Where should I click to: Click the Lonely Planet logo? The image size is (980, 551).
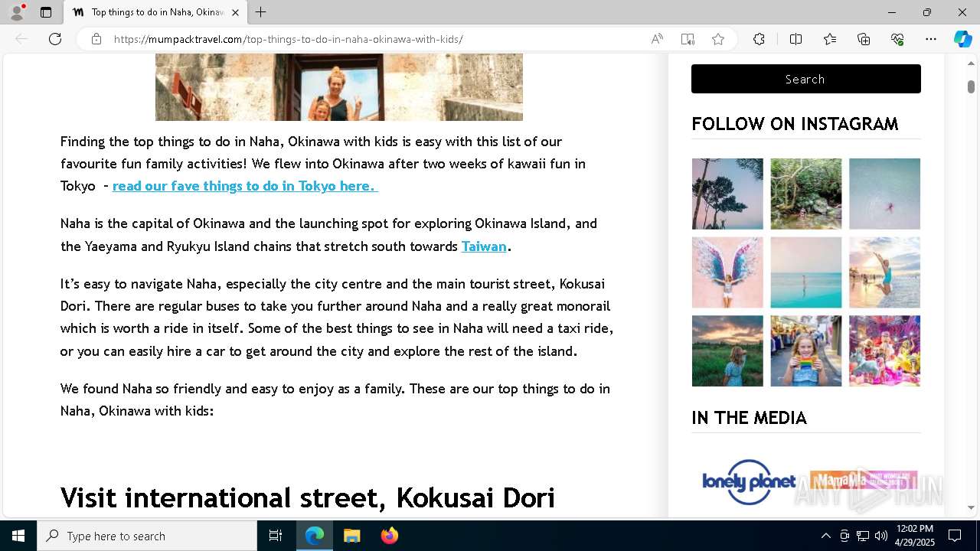click(749, 481)
